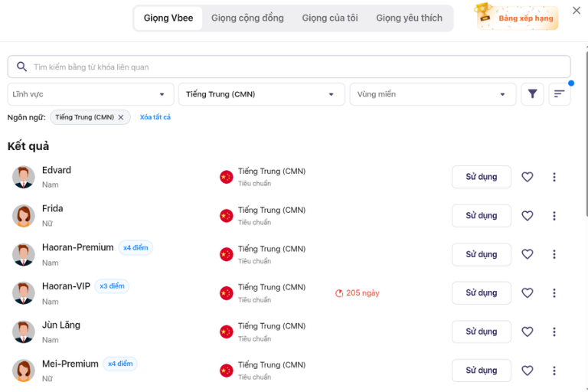588x392 pixels.
Task: Use the Edvard voice via Sử dụng
Action: pos(482,177)
